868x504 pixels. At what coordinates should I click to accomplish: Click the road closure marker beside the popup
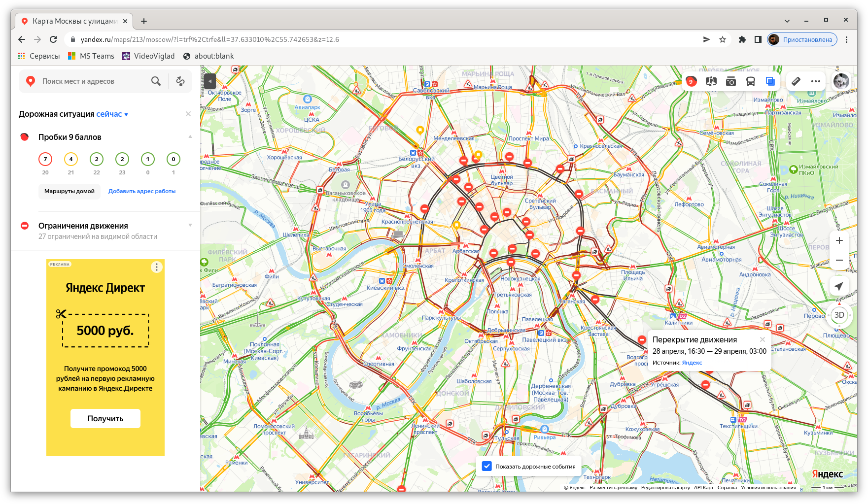(642, 340)
